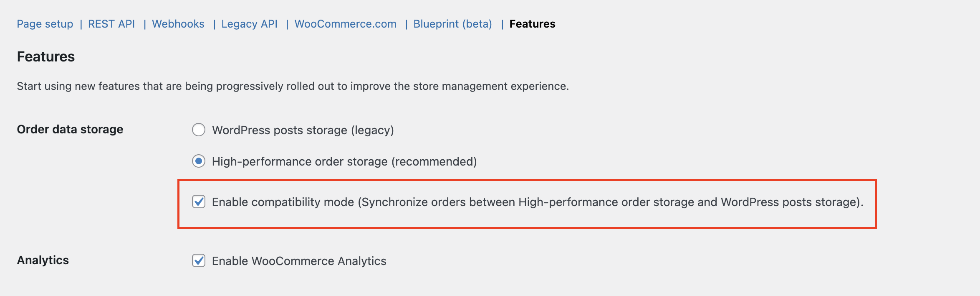Uncheck the Enable compatibility mode checkbox
This screenshot has height=296, width=980.
coord(199,202)
